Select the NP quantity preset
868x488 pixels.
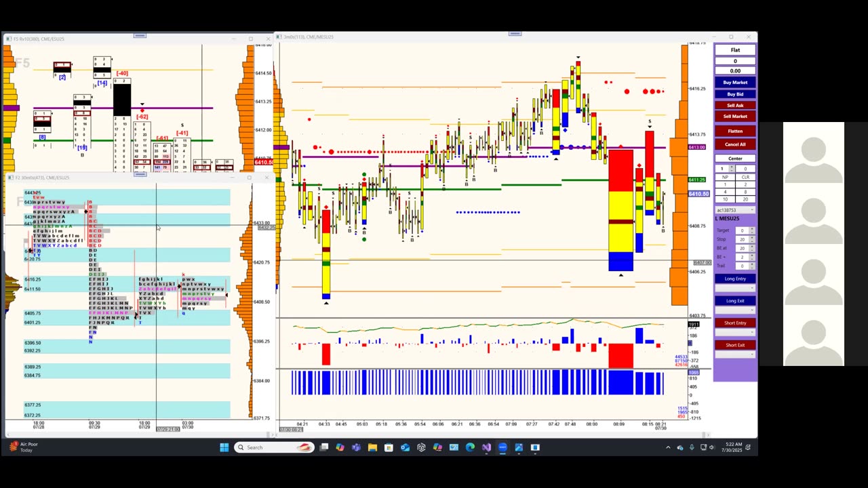click(x=725, y=177)
